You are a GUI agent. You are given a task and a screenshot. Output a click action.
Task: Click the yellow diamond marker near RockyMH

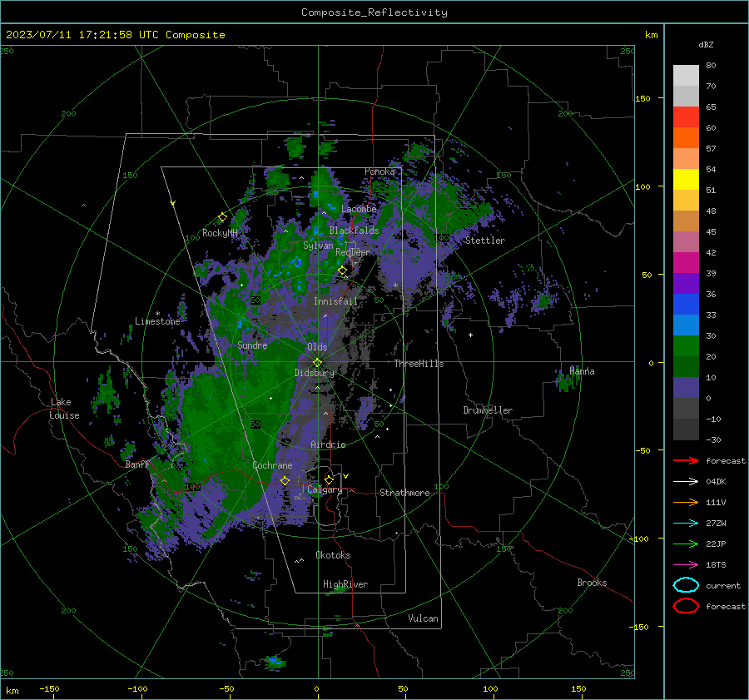point(222,217)
